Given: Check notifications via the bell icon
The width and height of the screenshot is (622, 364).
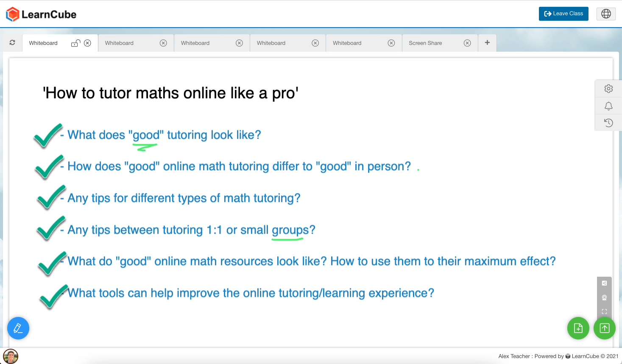Looking at the screenshot, I should (608, 106).
